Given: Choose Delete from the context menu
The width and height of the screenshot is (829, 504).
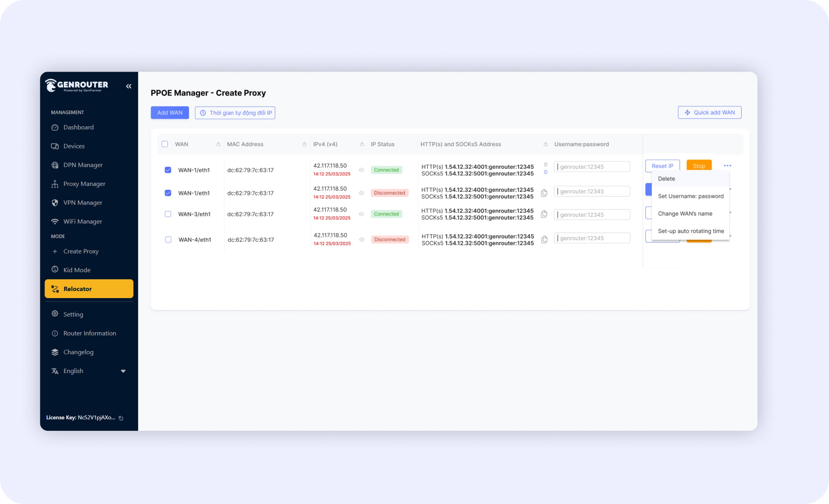Looking at the screenshot, I should coord(666,179).
